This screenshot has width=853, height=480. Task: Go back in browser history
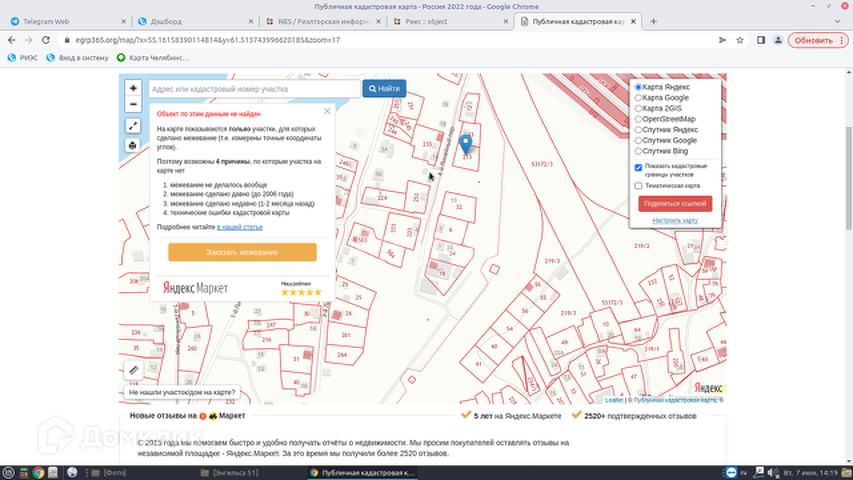click(12, 40)
